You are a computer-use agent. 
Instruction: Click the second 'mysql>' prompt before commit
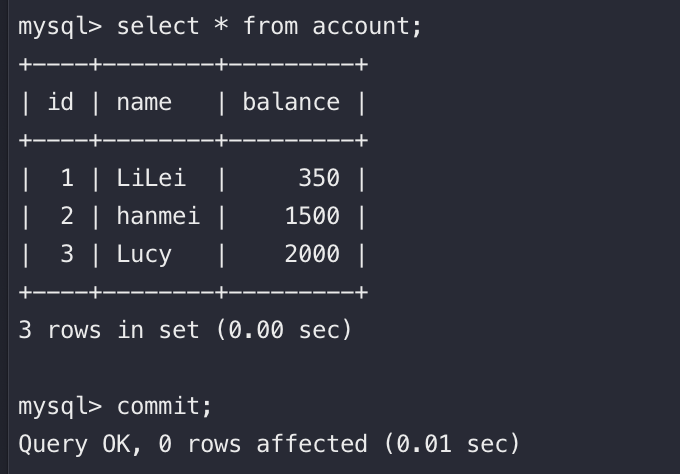(60, 407)
